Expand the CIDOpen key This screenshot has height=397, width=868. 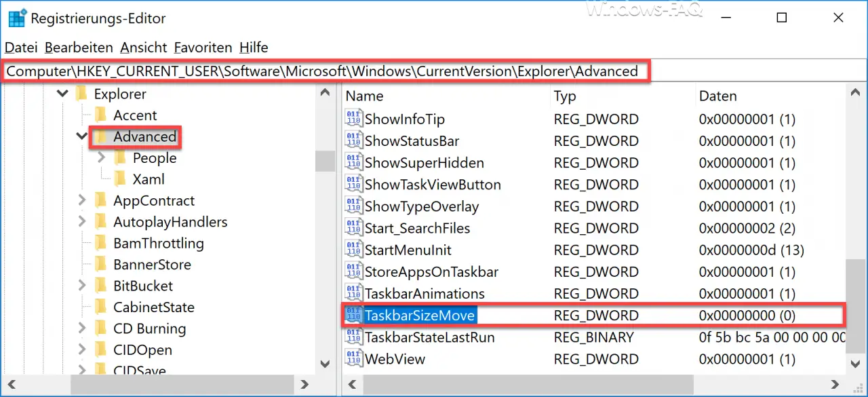pos(83,350)
